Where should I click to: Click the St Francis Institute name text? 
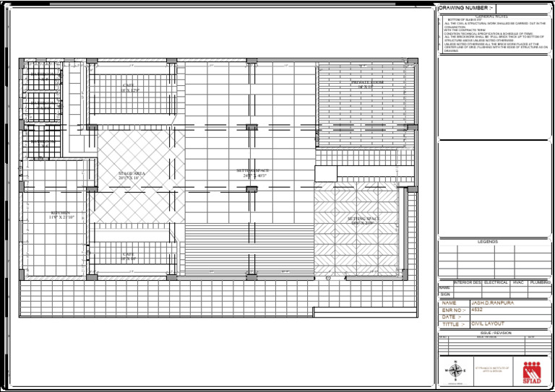492,370
